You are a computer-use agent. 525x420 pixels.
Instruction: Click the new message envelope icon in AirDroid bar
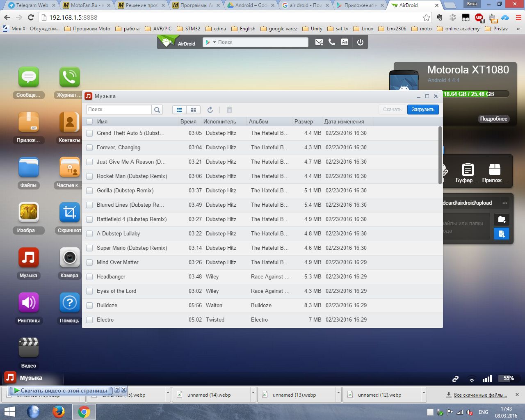click(319, 42)
